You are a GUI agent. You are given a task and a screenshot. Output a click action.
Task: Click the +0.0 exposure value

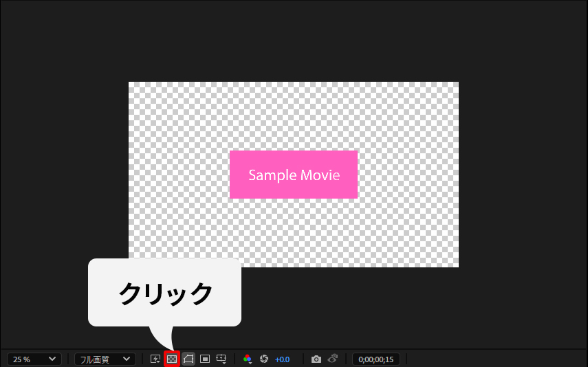tap(283, 359)
